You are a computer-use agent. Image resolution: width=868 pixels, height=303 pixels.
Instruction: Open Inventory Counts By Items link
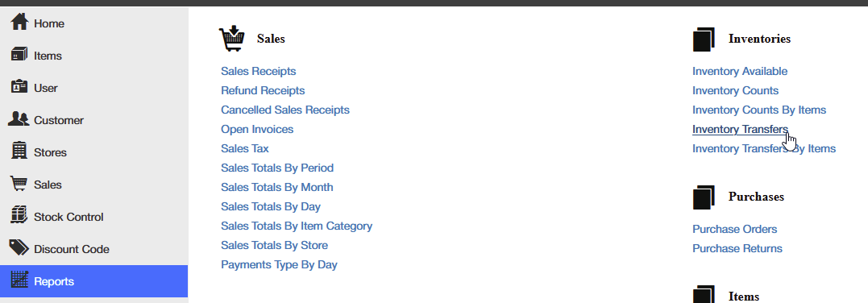(759, 110)
